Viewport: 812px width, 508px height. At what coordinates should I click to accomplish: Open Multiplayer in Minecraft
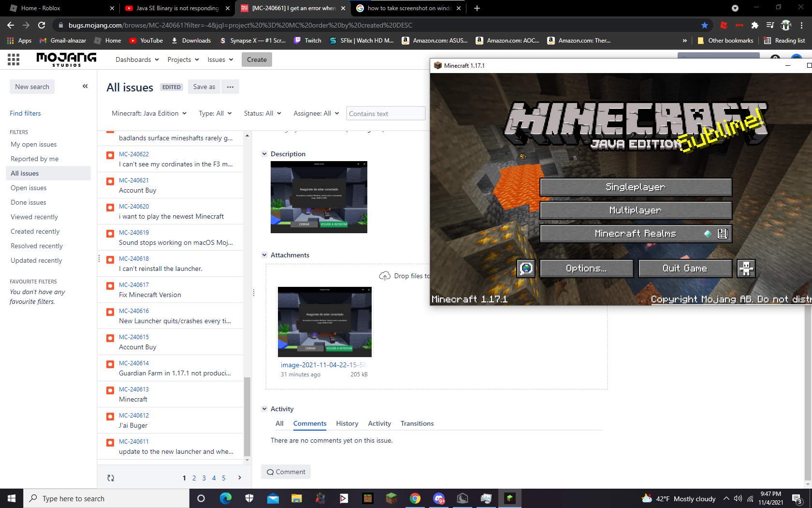[x=636, y=210]
